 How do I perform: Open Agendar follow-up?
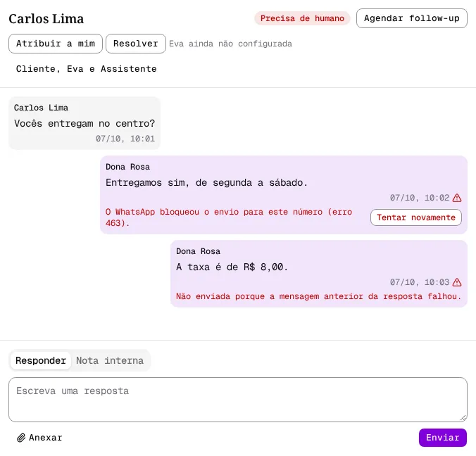click(x=412, y=18)
